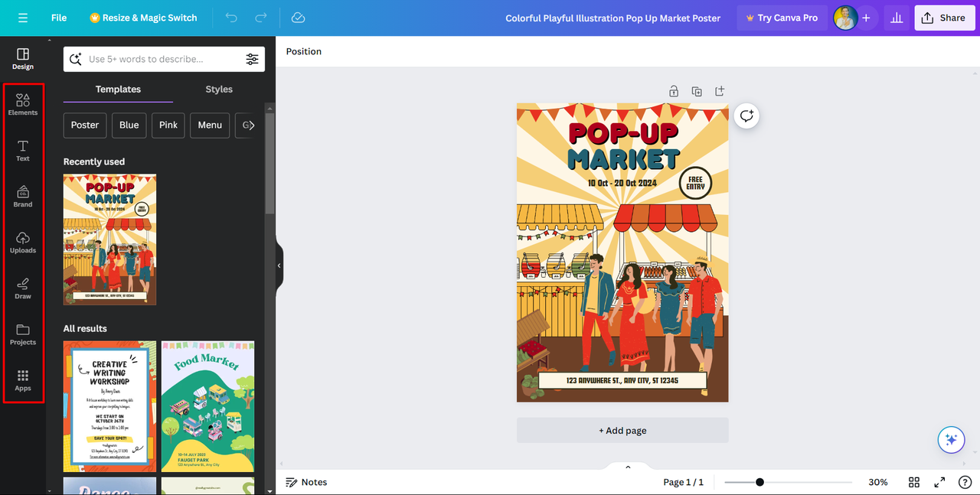Undo the last action
Image resolution: width=980 pixels, height=495 pixels.
point(231,18)
